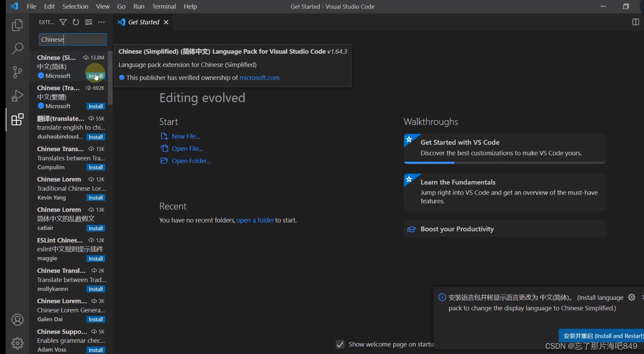
Task: Click the New File icon under Start
Action: pyautogui.click(x=164, y=136)
